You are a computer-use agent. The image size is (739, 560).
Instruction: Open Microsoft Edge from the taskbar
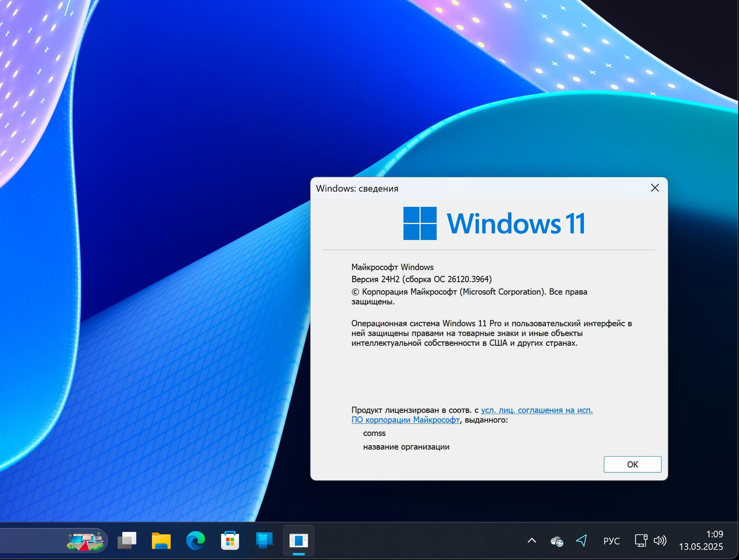[196, 540]
